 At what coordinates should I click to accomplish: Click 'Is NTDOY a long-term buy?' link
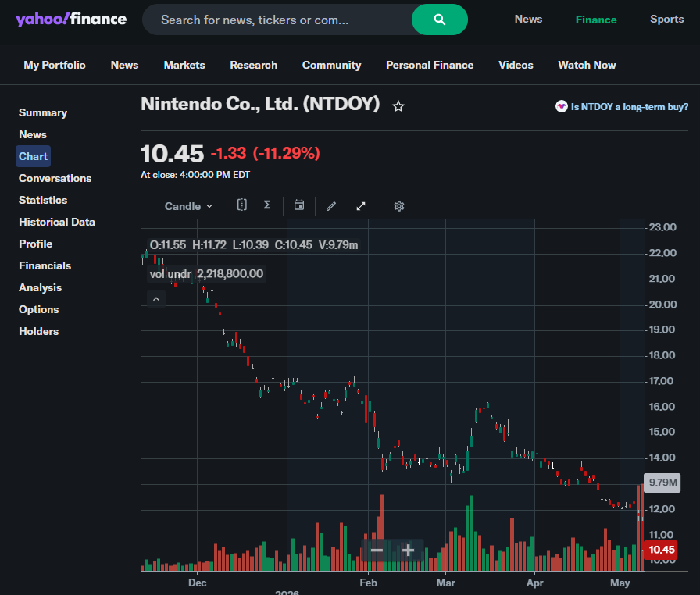point(630,107)
